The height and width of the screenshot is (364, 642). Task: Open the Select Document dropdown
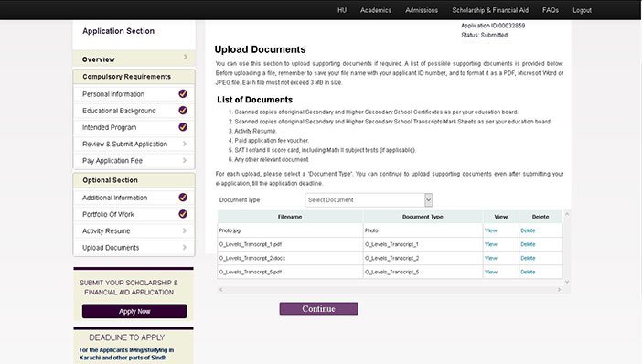point(369,199)
